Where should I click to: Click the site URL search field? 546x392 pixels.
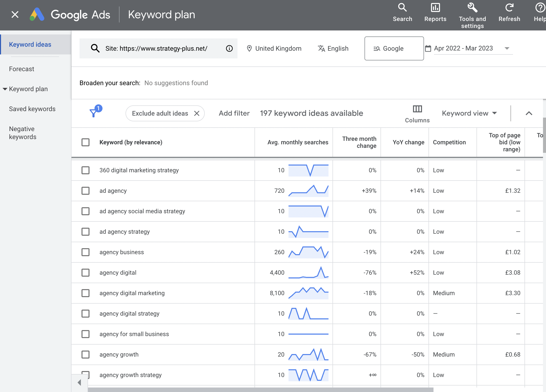click(x=158, y=48)
